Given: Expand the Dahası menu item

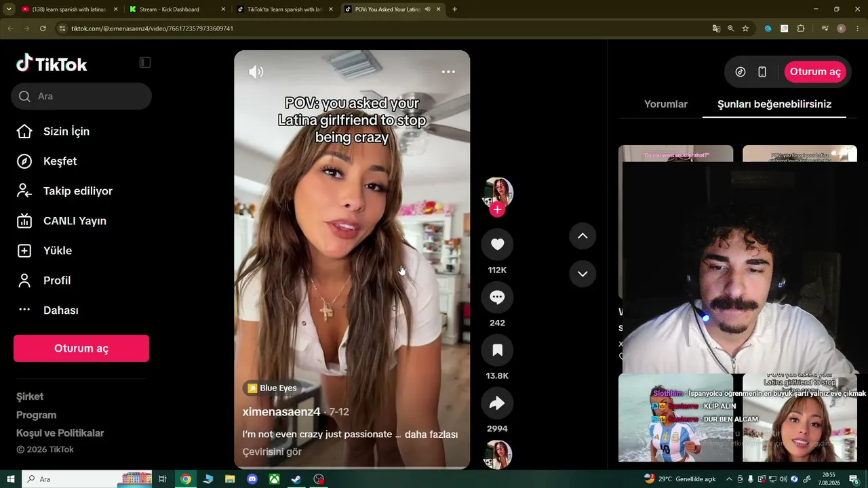Looking at the screenshot, I should pos(61,310).
